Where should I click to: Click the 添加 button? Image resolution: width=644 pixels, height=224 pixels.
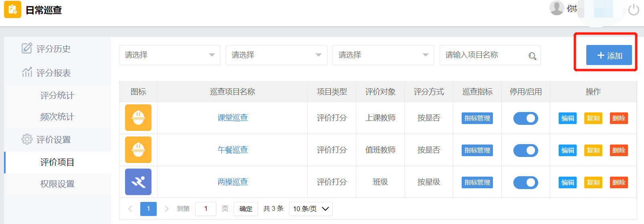pos(609,55)
